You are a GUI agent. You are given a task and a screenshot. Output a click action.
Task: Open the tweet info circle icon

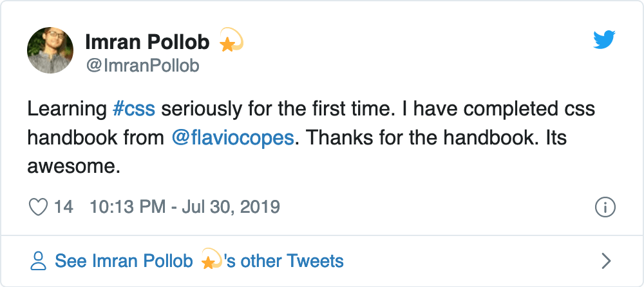(x=605, y=207)
